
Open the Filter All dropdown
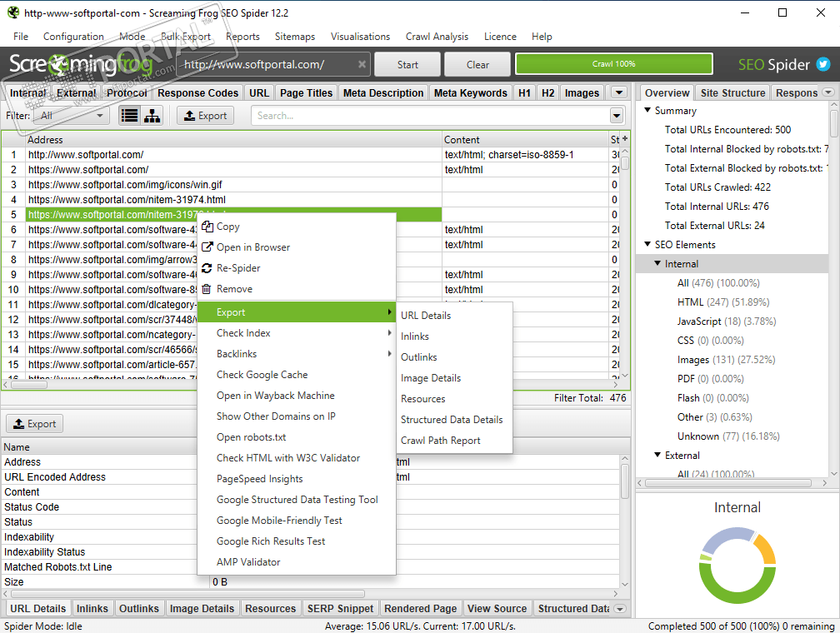click(72, 116)
